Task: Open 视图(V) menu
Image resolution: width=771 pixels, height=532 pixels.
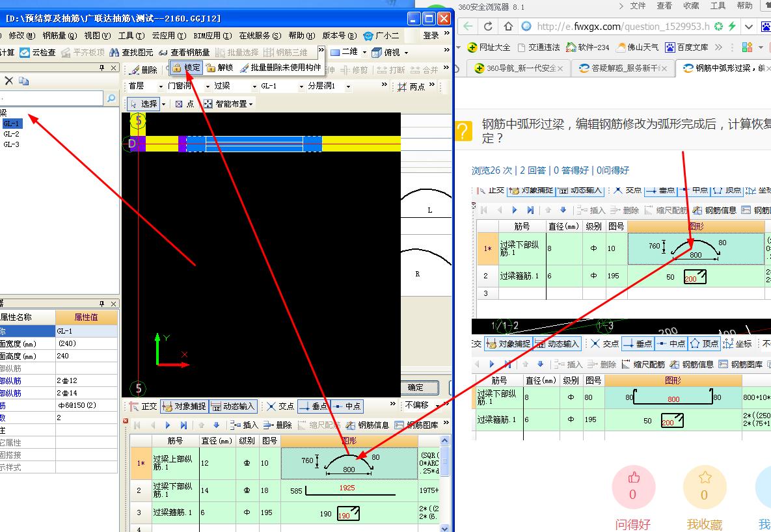Action: [x=98, y=35]
